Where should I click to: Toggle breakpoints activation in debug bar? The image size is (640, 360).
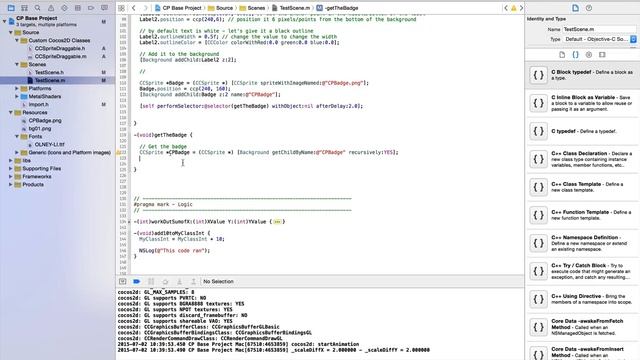[x=136, y=281]
